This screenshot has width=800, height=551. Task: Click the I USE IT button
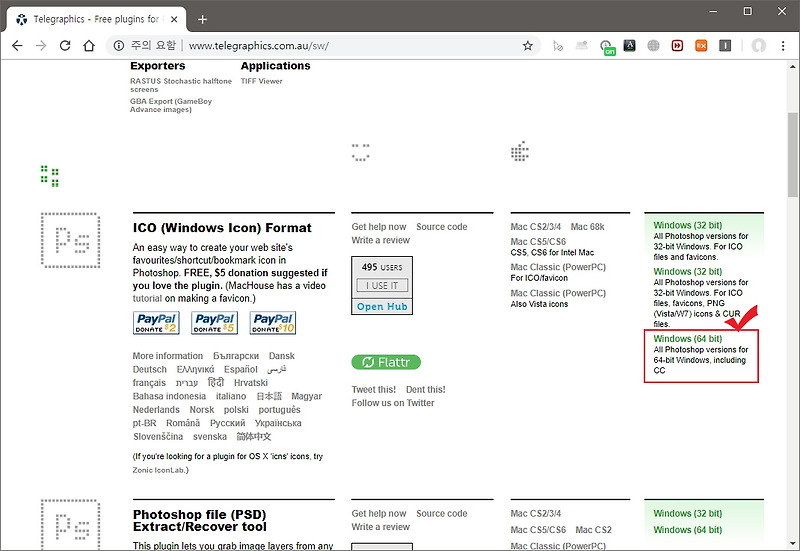[382, 285]
